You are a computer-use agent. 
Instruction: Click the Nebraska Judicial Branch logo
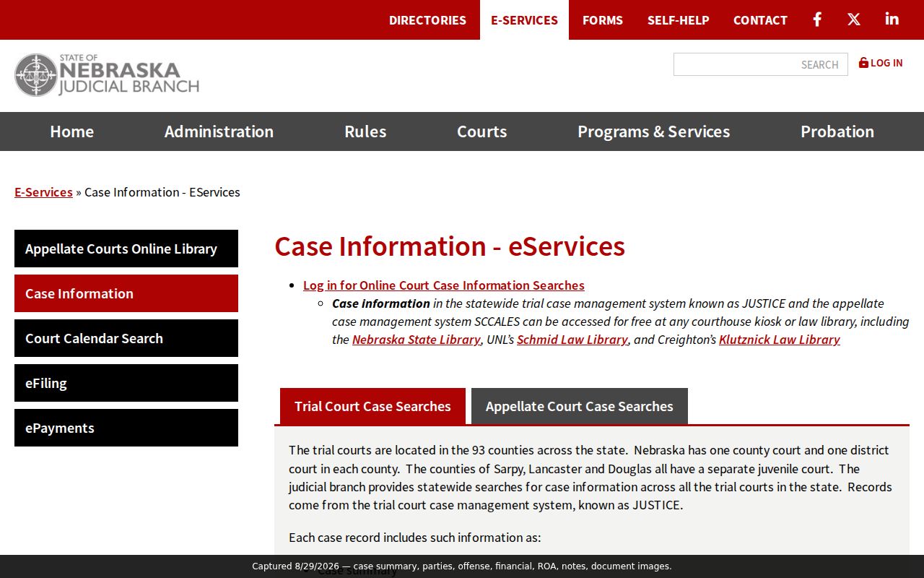pos(107,75)
